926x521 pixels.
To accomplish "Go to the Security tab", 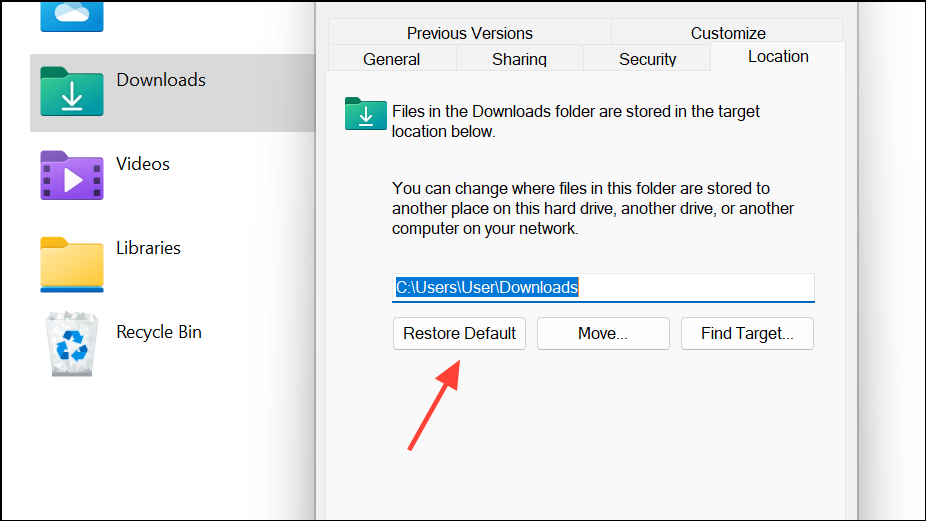I will pyautogui.click(x=647, y=58).
